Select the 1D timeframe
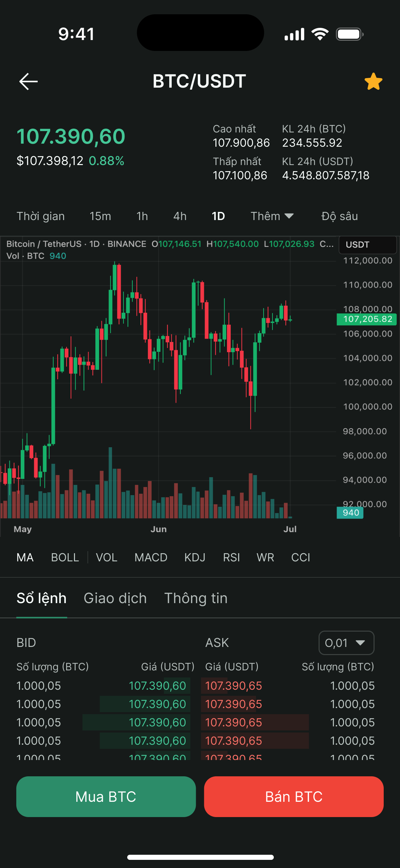Viewport: 400px width, 868px height. pos(218,216)
